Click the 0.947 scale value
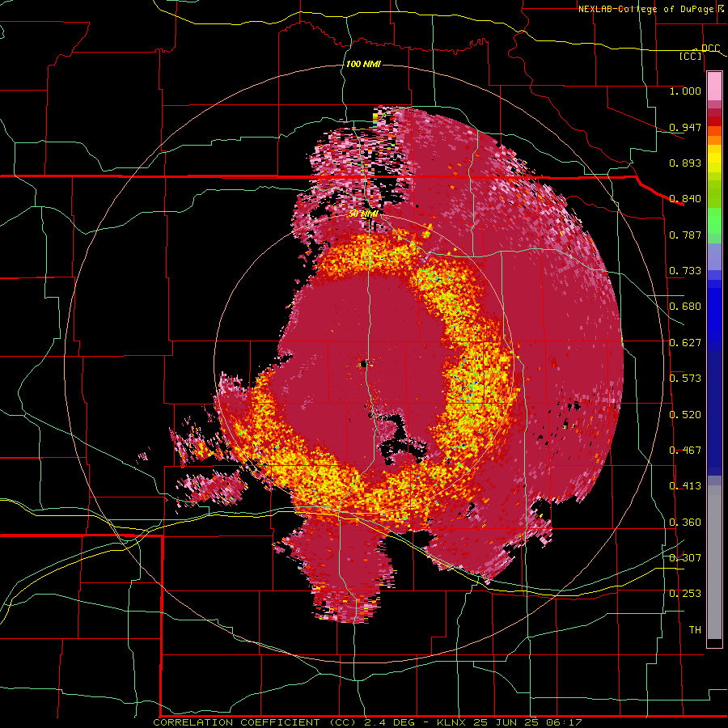 click(685, 127)
